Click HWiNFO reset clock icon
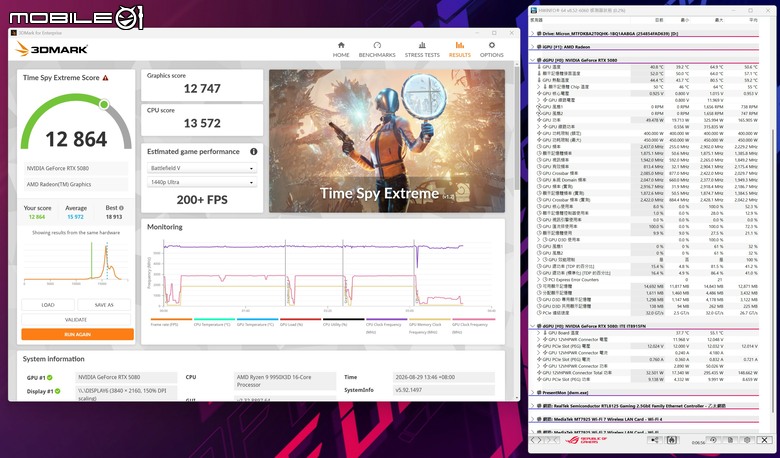This screenshot has width=780, height=458. [x=713, y=440]
